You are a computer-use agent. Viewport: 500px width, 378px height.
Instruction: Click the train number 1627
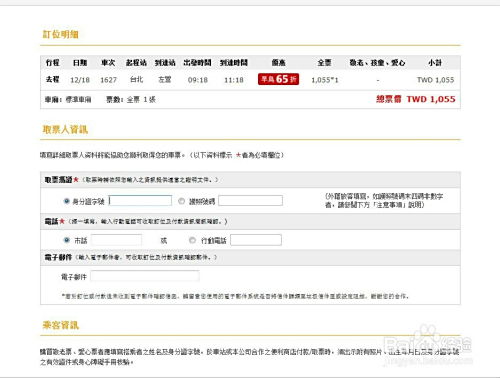(x=108, y=80)
